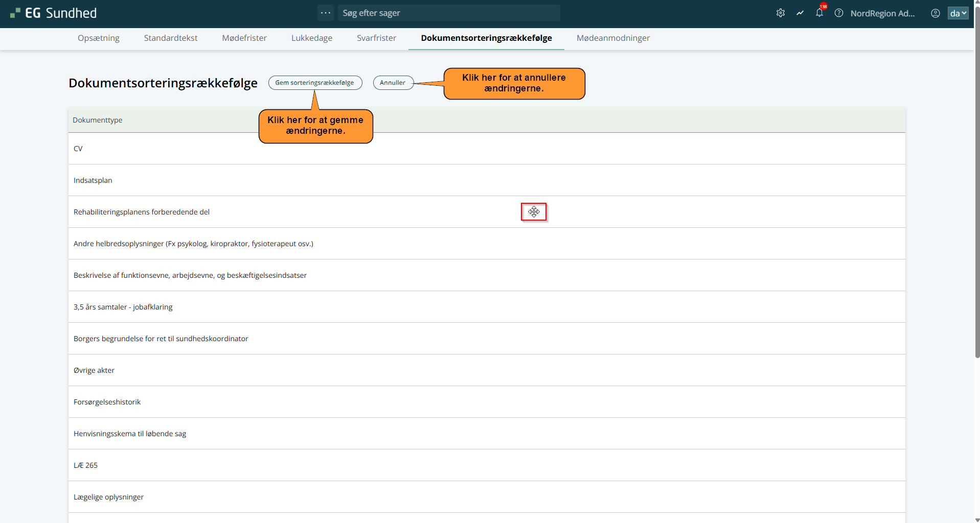Open the Standardtekst tab
The width and height of the screenshot is (980, 523).
(171, 38)
